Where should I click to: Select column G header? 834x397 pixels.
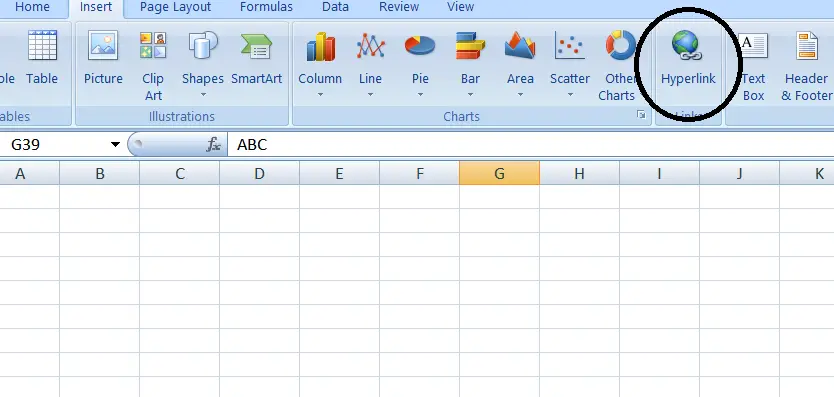coord(499,173)
